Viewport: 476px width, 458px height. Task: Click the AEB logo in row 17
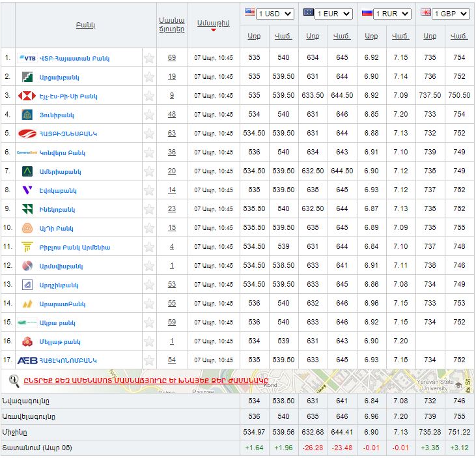[x=27, y=360]
